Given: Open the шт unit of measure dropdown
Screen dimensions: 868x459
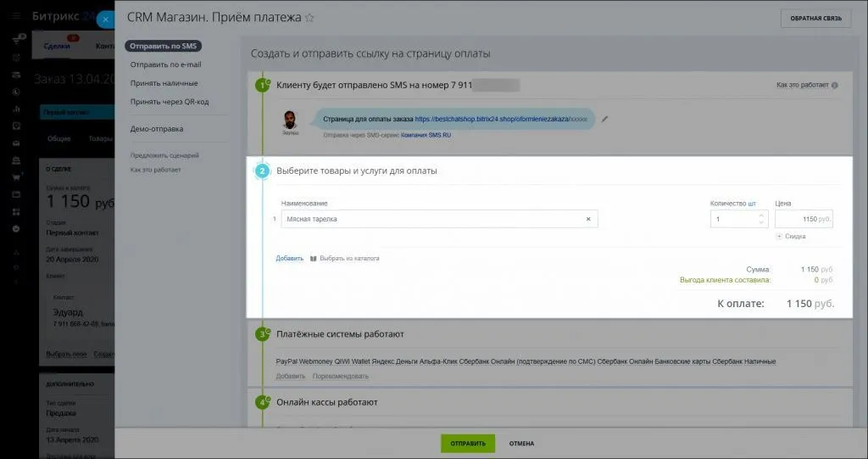Looking at the screenshot, I should pyautogui.click(x=752, y=204).
